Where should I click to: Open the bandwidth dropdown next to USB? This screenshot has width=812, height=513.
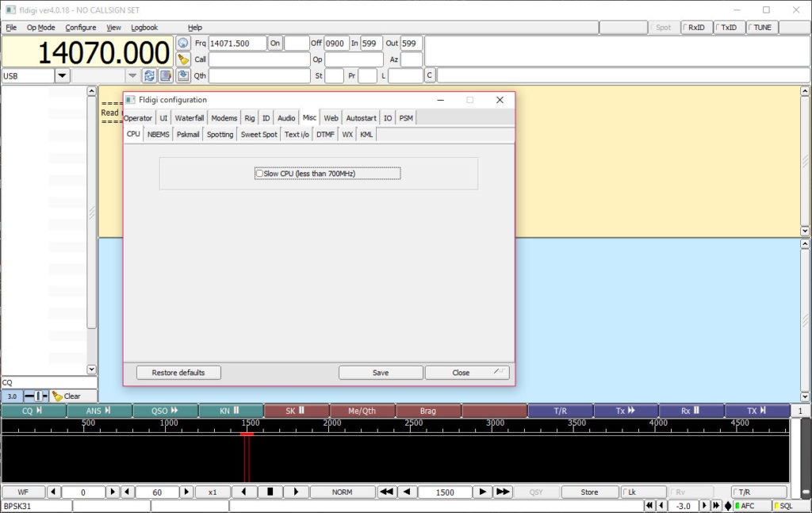click(x=132, y=75)
